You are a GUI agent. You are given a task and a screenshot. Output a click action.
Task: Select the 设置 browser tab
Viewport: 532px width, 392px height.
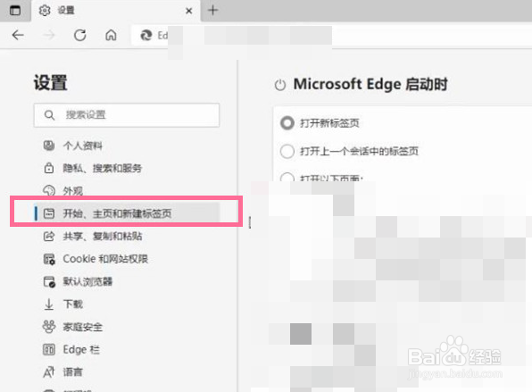[x=116, y=11]
